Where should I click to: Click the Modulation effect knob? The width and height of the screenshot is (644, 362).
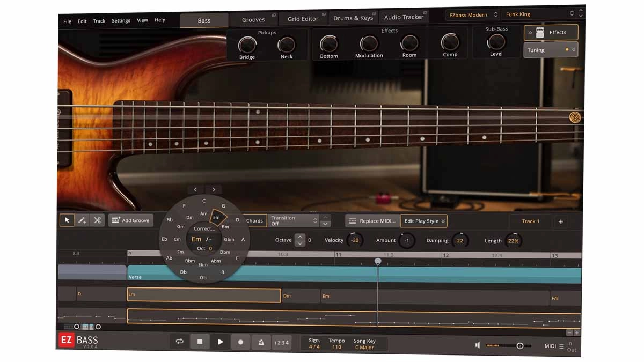point(369,43)
